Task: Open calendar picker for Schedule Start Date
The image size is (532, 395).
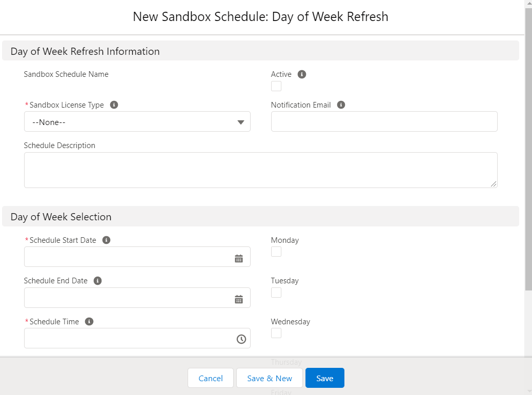Action: click(x=239, y=259)
